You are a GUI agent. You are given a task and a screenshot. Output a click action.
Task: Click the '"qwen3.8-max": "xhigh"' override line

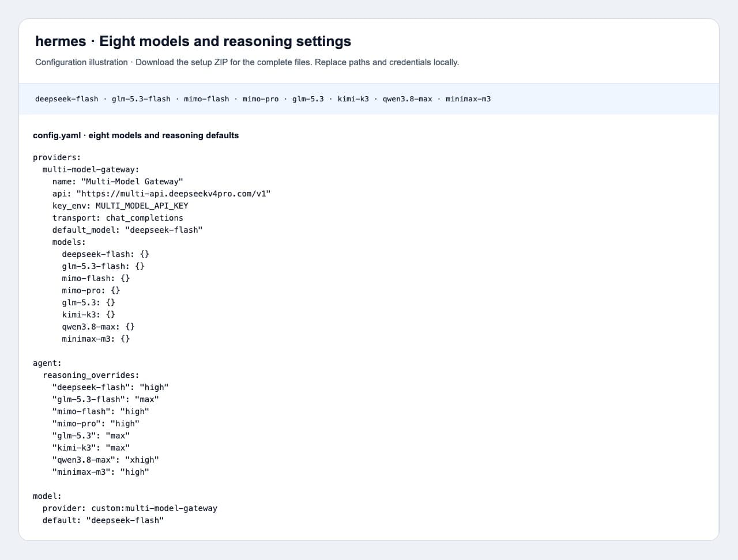coord(106,460)
